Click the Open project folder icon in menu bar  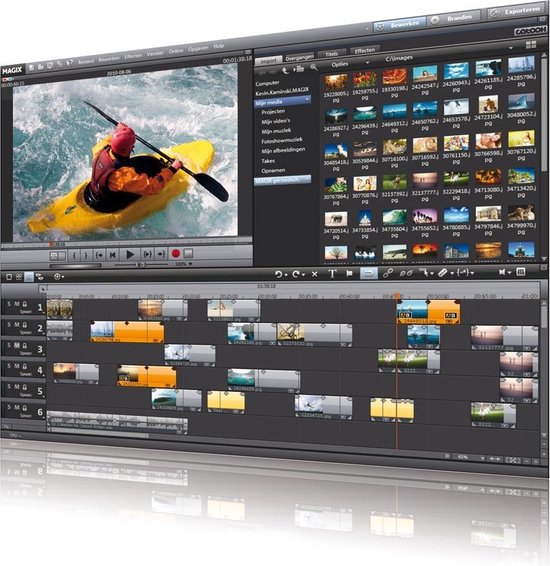pyautogui.click(x=41, y=66)
